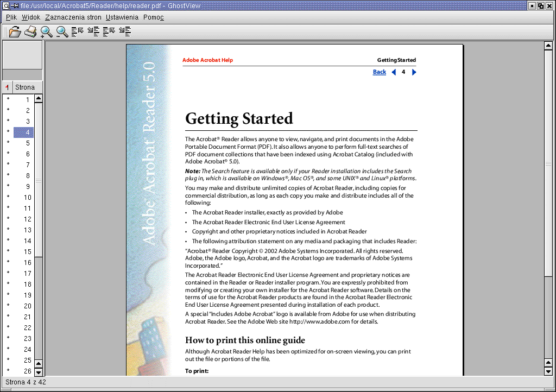
Task: Jump to page 16 in the list
Action: click(24, 263)
